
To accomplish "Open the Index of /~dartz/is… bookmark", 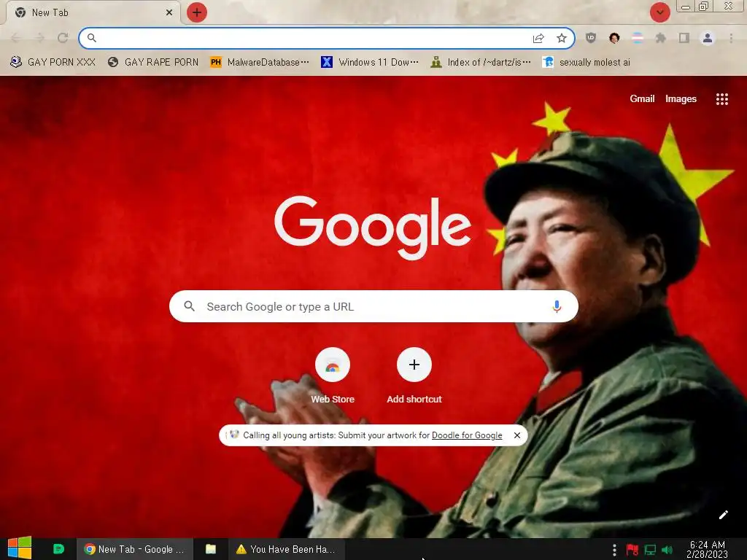I will 481,63.
